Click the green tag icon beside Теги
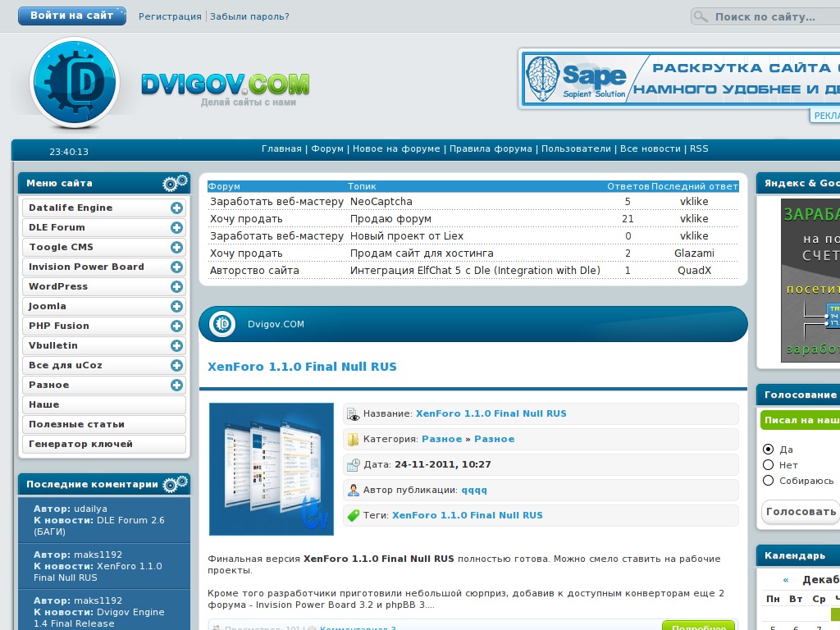840x630 pixels. [x=354, y=516]
